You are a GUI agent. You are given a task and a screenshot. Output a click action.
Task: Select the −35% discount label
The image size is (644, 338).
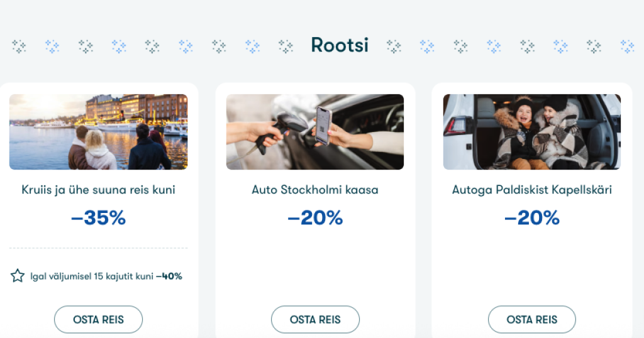[x=98, y=218]
